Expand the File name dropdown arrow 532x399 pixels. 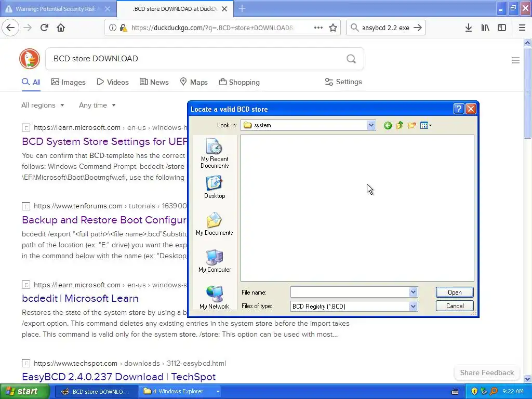(413, 292)
